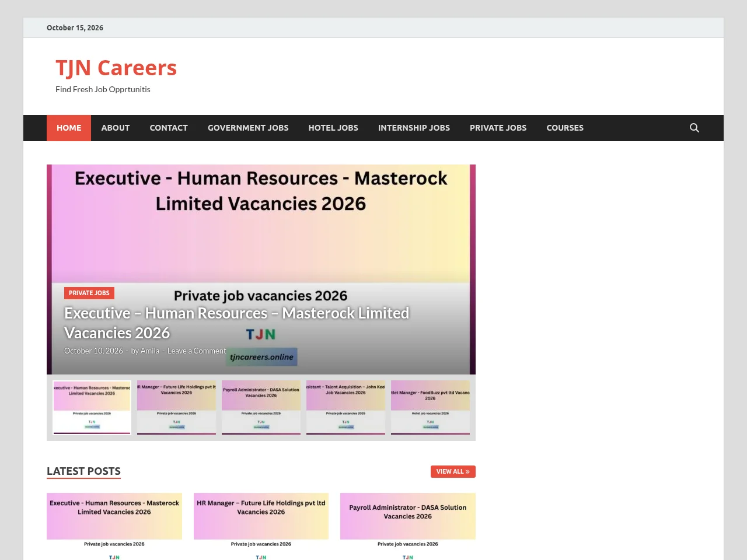
Task: Open the HR Manager Future Life post card
Action: point(261,526)
